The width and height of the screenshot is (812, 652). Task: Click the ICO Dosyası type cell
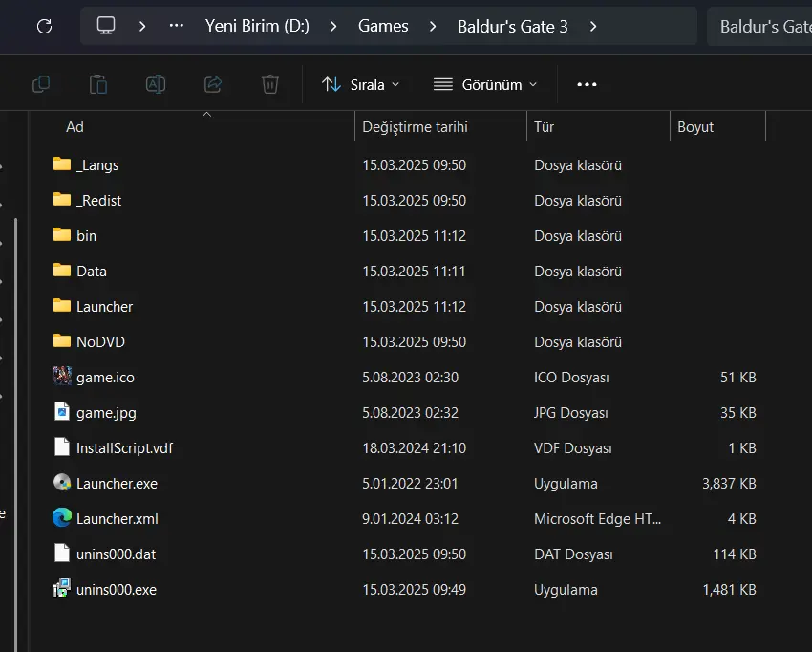tap(571, 378)
